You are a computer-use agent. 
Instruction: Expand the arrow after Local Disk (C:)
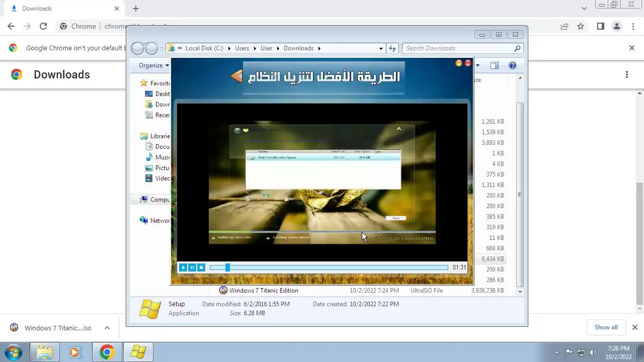click(x=229, y=48)
